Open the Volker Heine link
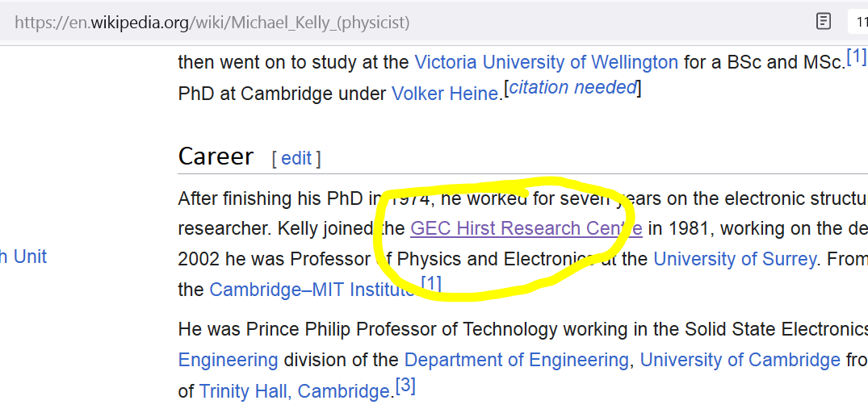Viewport: 868px width, 413px height. coord(444,94)
